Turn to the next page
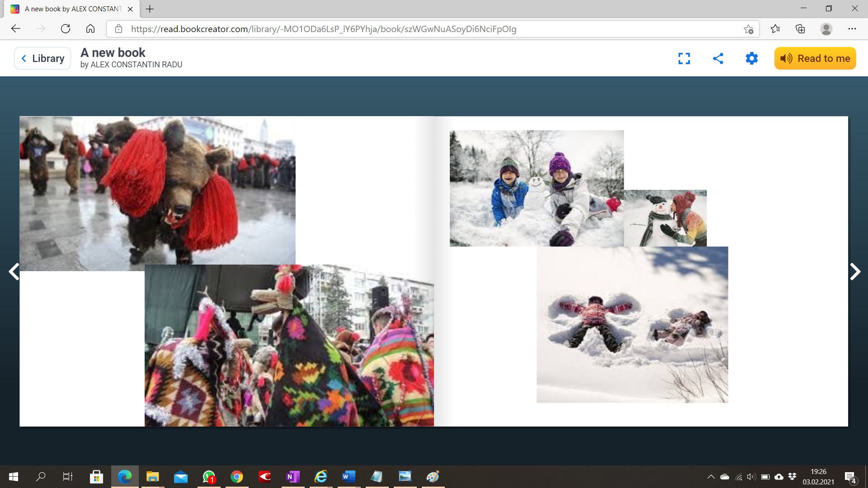This screenshot has width=868, height=488. pos(854,272)
